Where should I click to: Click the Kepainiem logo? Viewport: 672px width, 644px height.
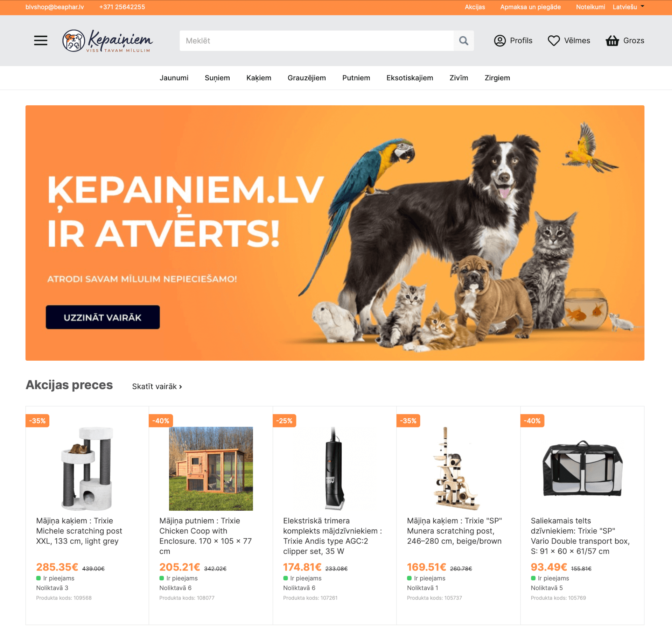108,41
